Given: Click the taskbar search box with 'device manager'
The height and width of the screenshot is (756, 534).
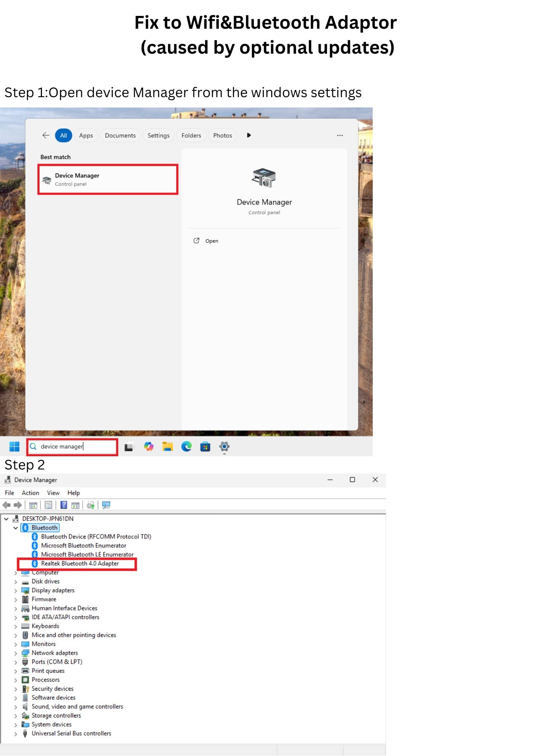Looking at the screenshot, I should coord(73,447).
